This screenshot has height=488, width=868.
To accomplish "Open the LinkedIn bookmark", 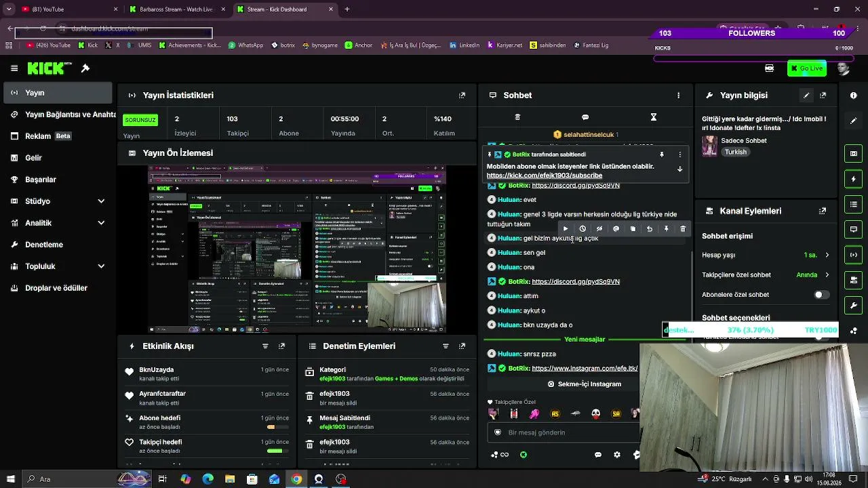I will tap(465, 45).
